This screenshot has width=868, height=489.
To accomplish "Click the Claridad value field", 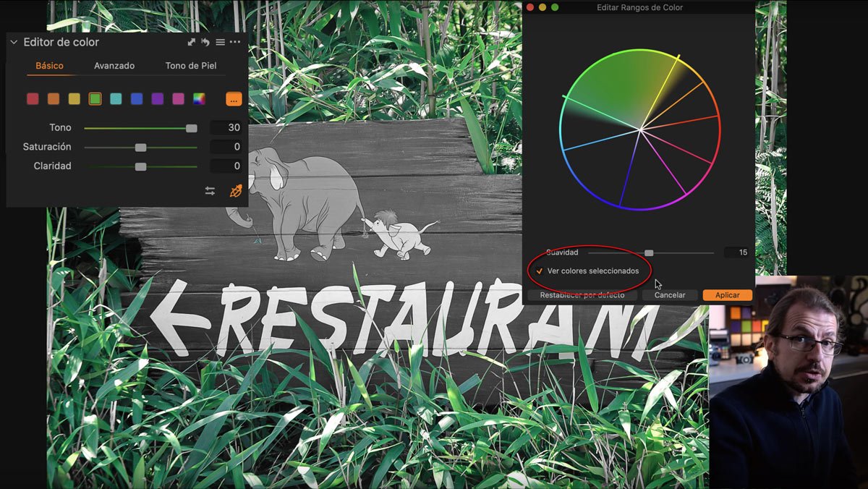I will [x=226, y=166].
